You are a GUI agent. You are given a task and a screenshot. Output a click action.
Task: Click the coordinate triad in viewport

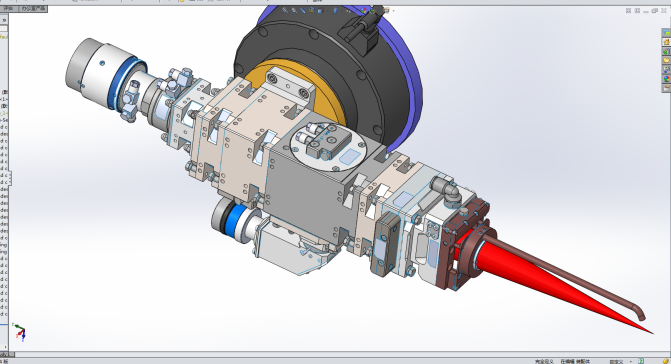pyautogui.click(x=19, y=332)
